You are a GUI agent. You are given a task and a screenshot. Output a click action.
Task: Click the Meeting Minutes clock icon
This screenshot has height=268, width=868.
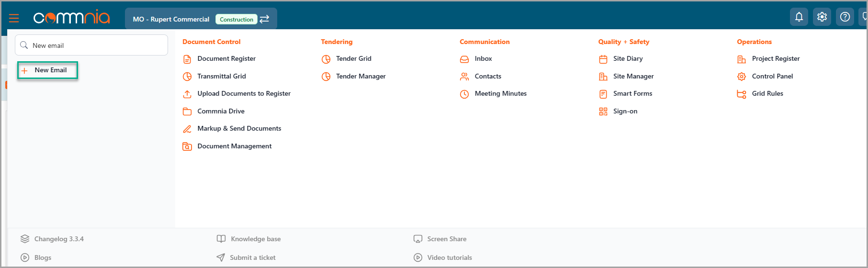[464, 94]
